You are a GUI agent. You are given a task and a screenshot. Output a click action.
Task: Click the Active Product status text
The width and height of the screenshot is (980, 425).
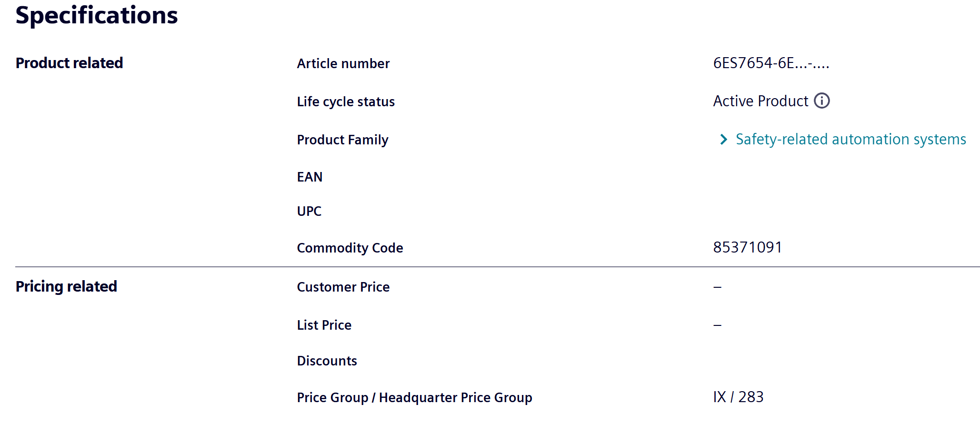760,101
